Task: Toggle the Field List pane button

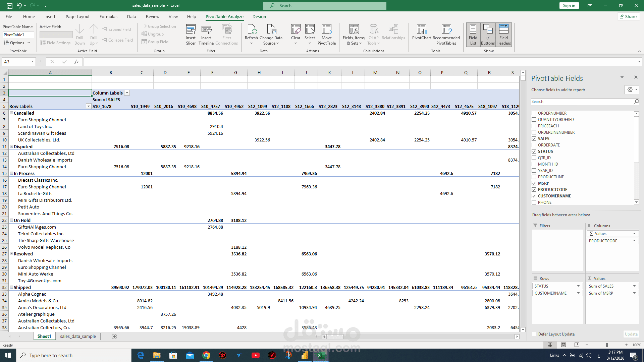Action: tap(473, 34)
